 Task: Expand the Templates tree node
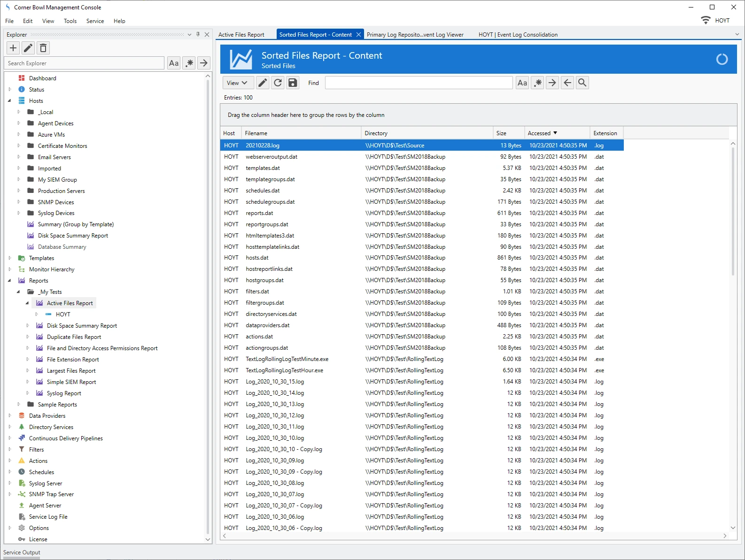tap(10, 258)
